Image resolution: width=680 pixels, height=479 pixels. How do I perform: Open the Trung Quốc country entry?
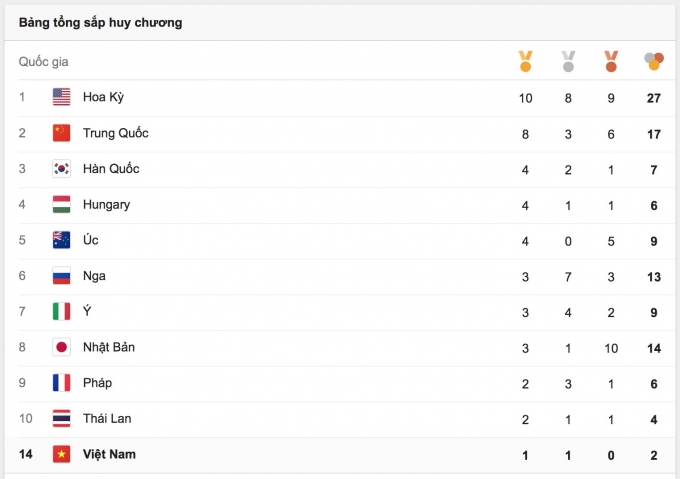coord(116,133)
